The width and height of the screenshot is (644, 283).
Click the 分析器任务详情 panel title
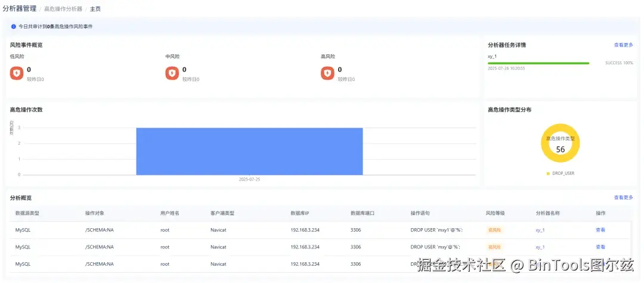(507, 45)
